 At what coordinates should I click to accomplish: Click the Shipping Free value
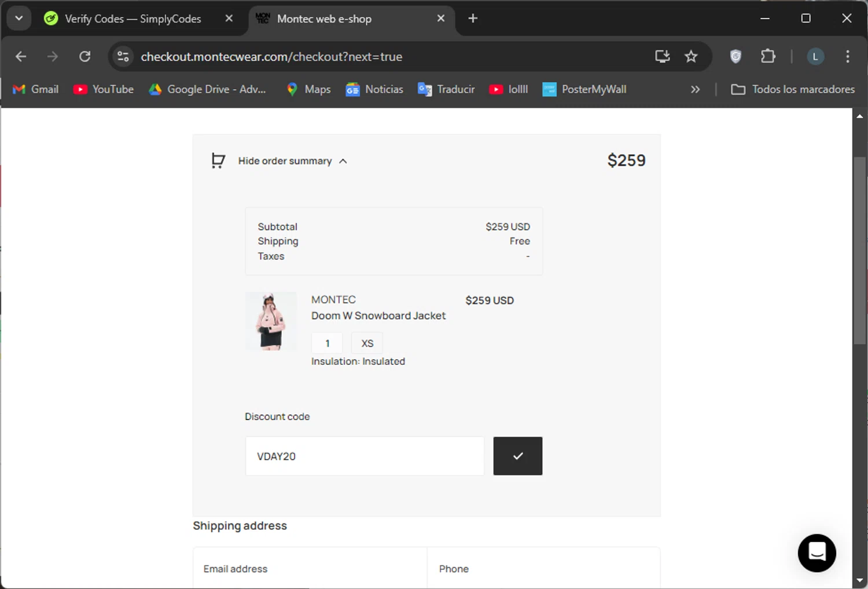click(520, 241)
